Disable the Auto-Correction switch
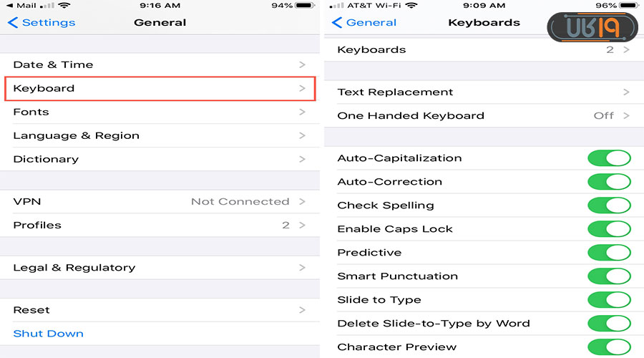This screenshot has height=358, width=644. [x=609, y=182]
